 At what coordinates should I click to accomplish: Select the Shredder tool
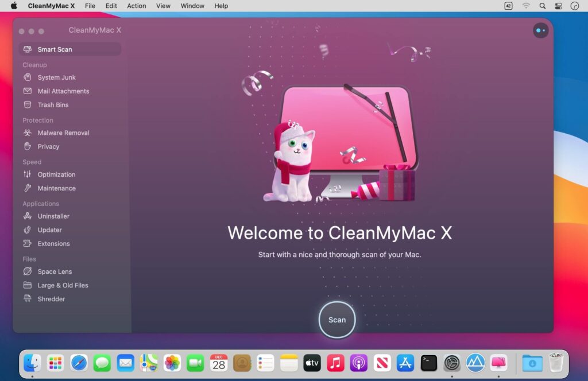tap(51, 298)
